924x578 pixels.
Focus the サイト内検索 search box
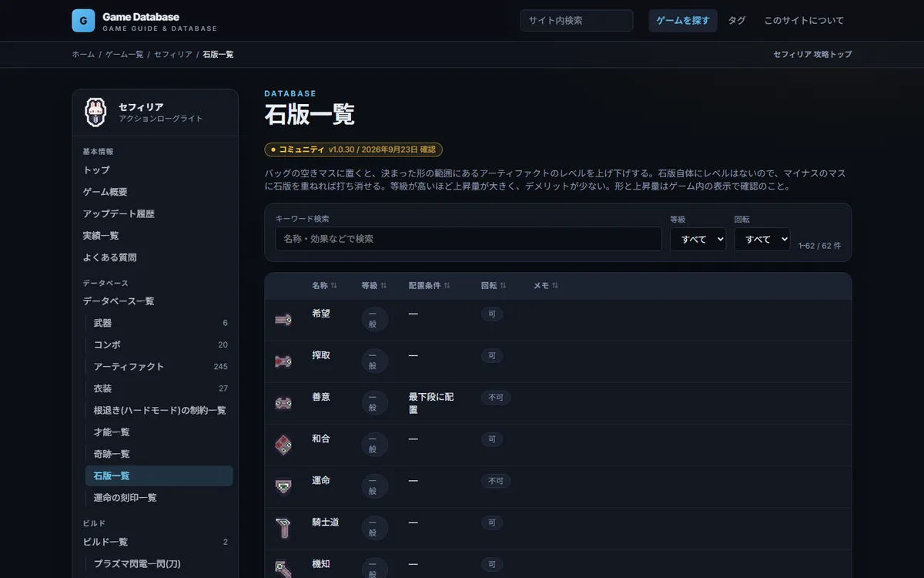(x=577, y=21)
